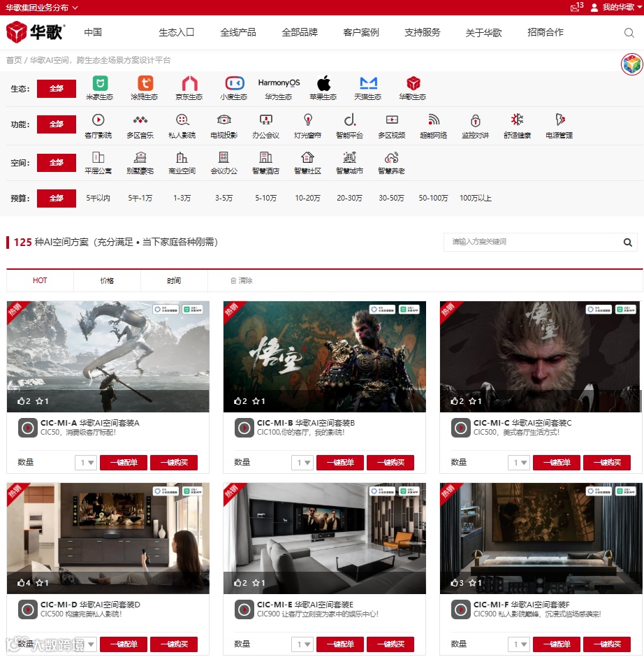The width and height of the screenshot is (644, 657).
Task: Expand 华歌集团业务分布 dropdown
Action: pos(42,8)
